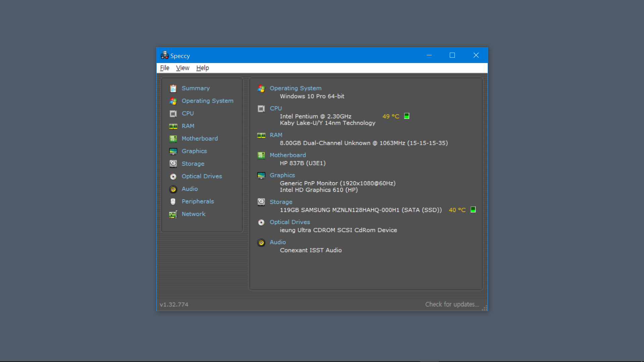Click the CPU temperature status indicator
The height and width of the screenshot is (362, 644).
[407, 116]
